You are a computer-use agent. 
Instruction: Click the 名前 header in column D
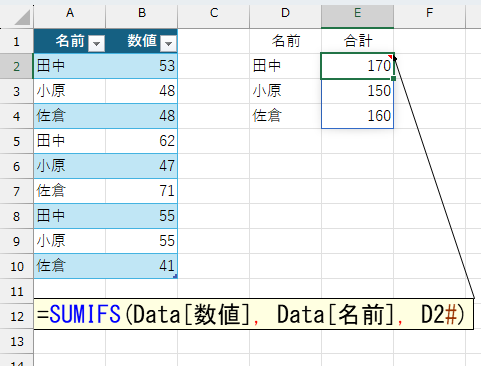click(285, 41)
